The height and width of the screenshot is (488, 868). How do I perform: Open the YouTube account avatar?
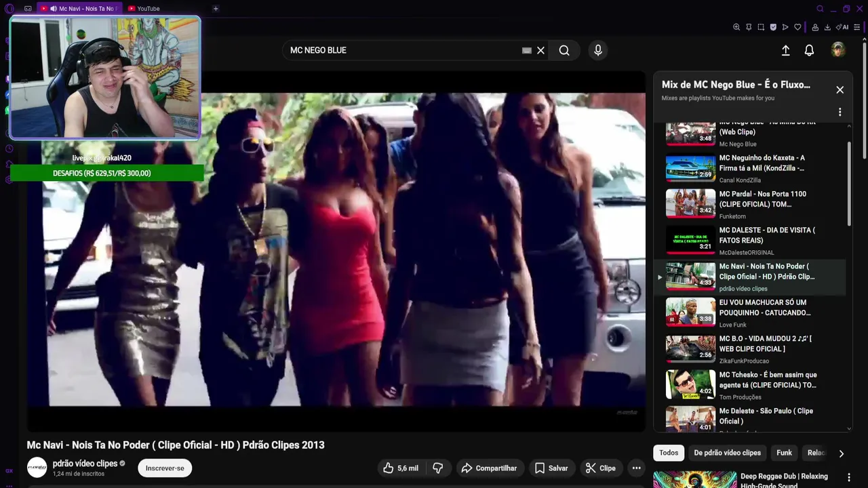(x=838, y=50)
